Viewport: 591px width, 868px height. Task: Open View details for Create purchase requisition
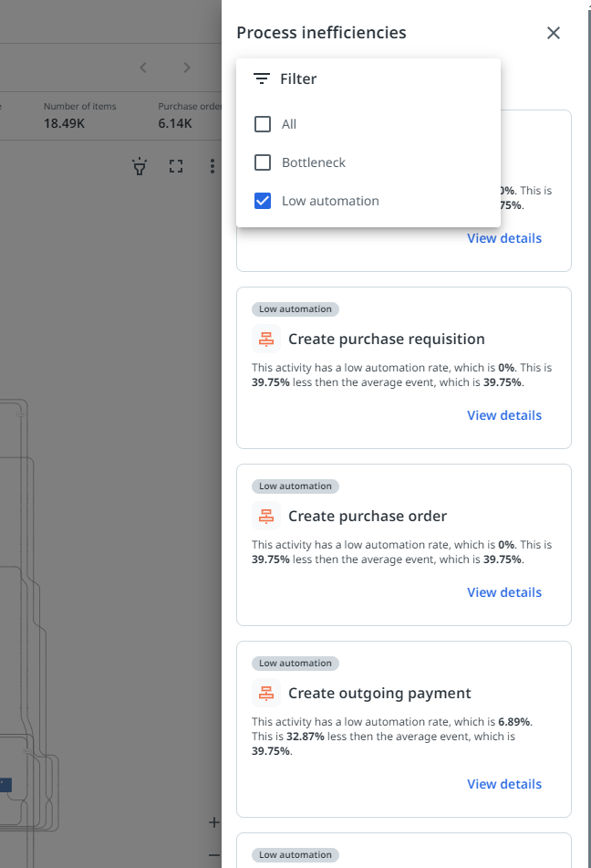(503, 415)
